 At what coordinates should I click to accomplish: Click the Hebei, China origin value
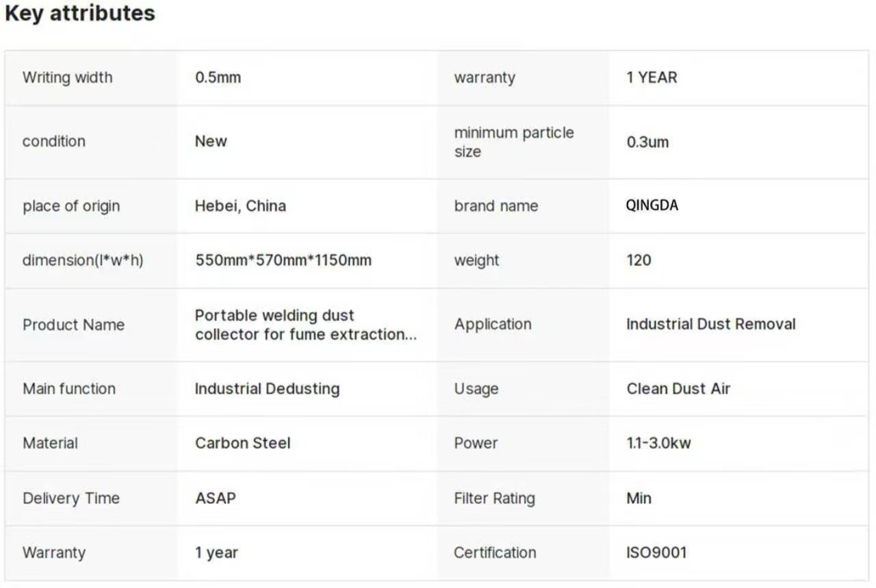tap(240, 206)
